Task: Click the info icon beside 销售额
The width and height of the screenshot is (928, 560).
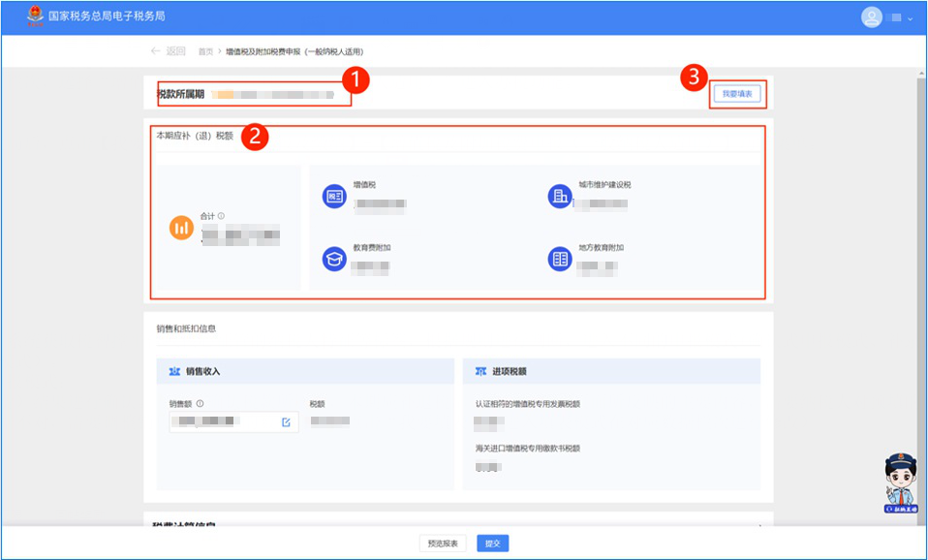Action: (x=200, y=404)
